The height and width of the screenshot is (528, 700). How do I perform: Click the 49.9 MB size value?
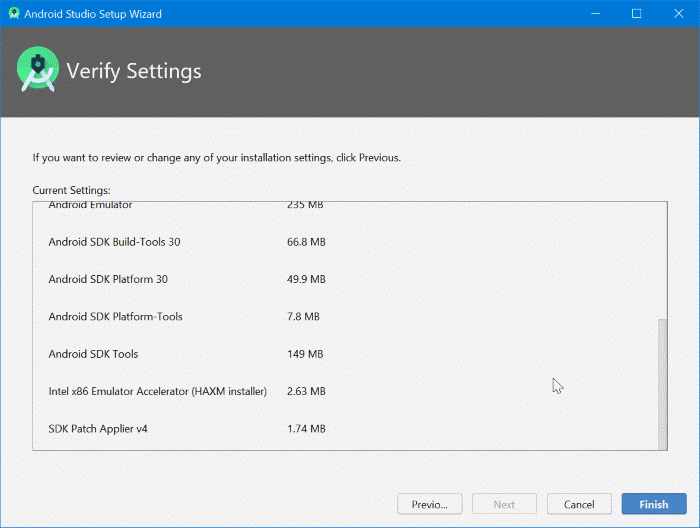pos(306,279)
